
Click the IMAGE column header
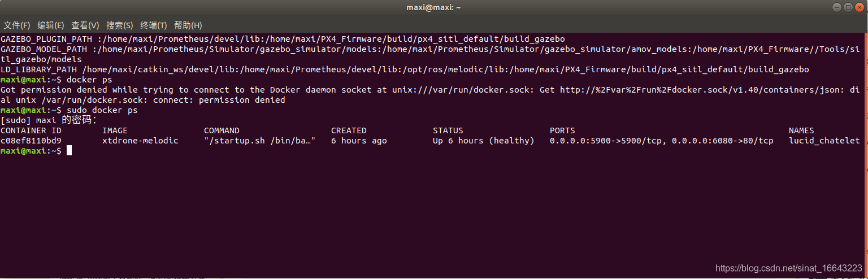pyautogui.click(x=115, y=130)
